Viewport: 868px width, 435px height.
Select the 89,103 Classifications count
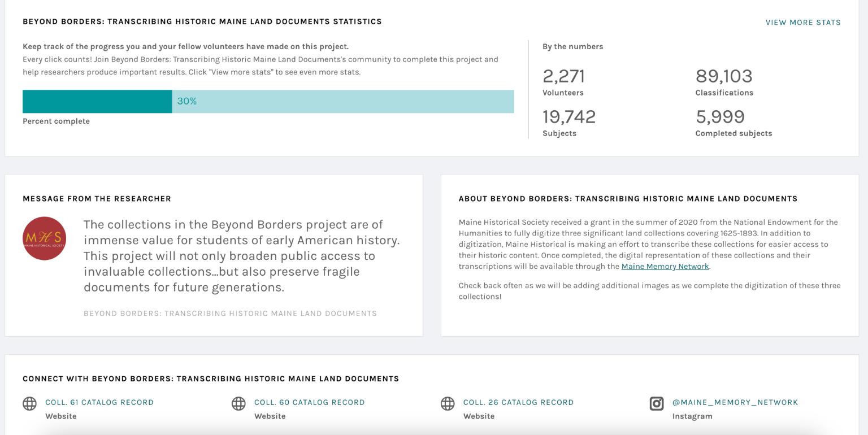pyautogui.click(x=723, y=76)
